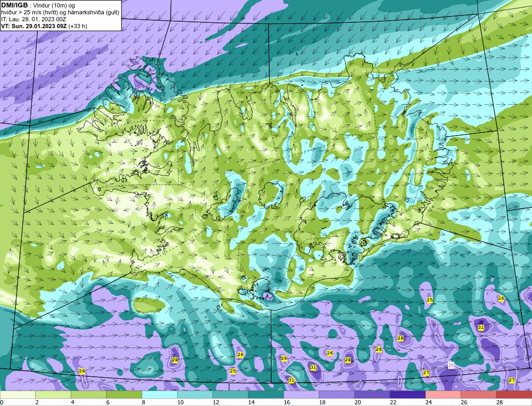This screenshot has width=532, height=406.
Task: Click the legend scale value '0'
Action: pyautogui.click(x=2, y=402)
